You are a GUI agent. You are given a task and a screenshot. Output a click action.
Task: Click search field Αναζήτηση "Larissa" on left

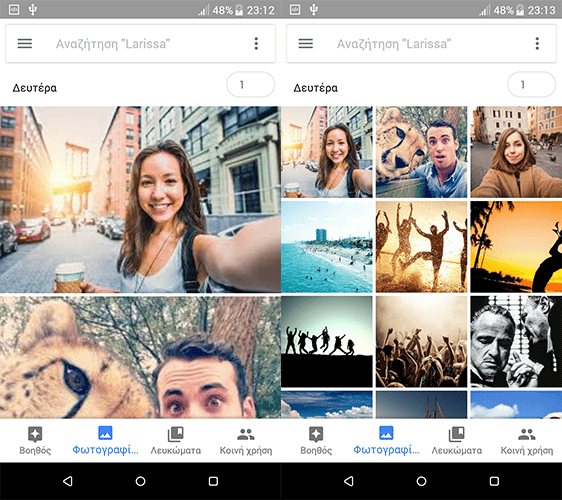[140, 44]
